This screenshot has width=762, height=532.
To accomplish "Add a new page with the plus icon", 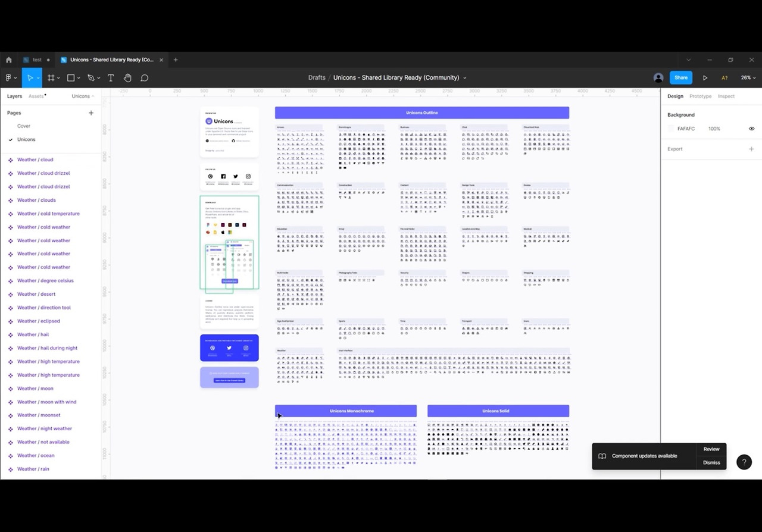I will (x=91, y=112).
